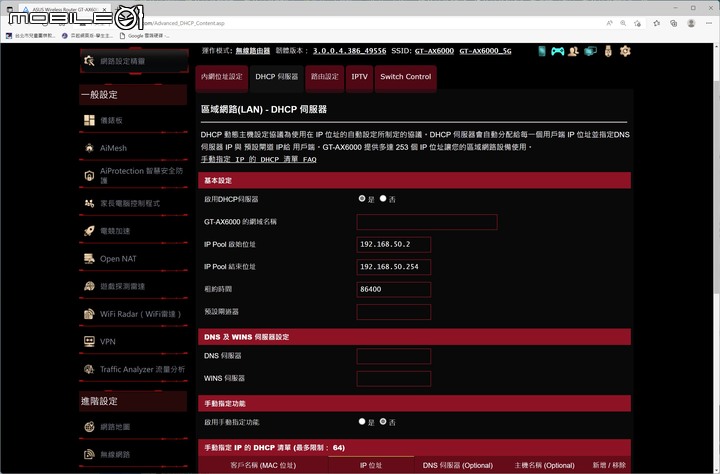
Task: Switch to the Route (路由設定) tab
Action: [x=325, y=78]
